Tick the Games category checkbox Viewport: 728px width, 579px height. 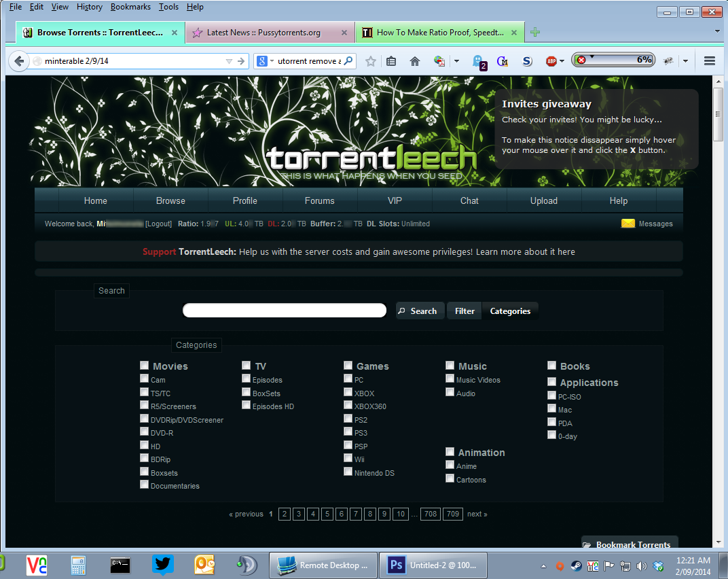(x=348, y=365)
